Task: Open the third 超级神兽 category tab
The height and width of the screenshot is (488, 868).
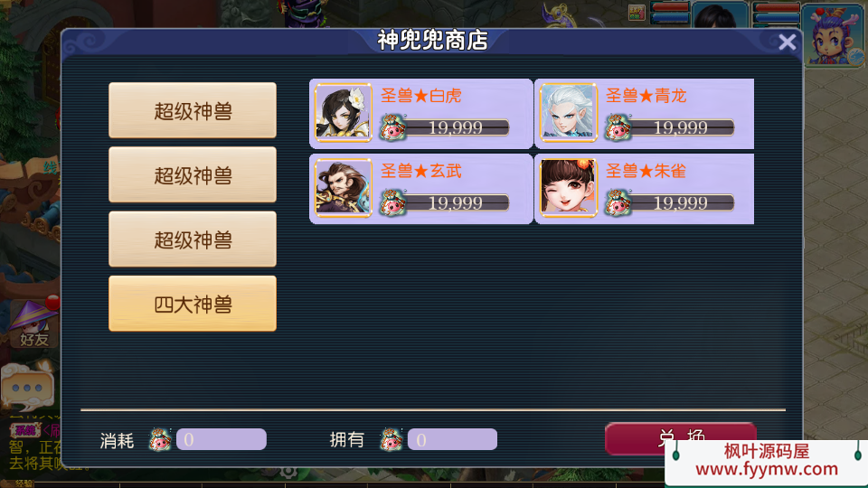Action: tap(193, 239)
